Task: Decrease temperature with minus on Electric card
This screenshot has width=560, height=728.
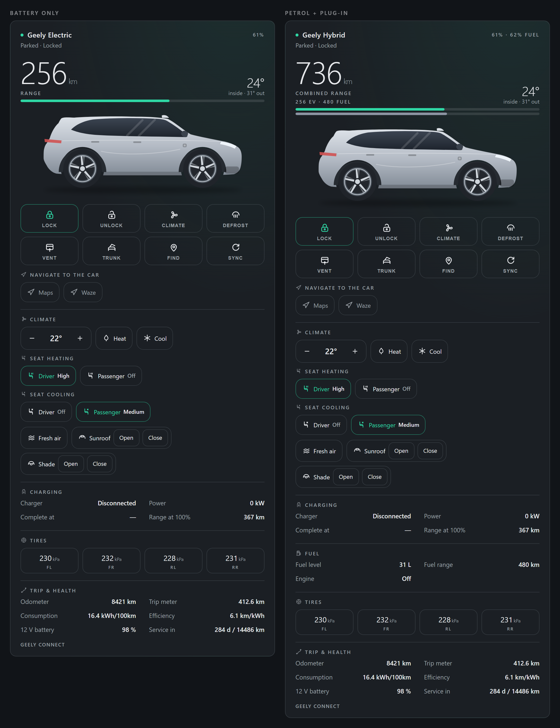Action: pyautogui.click(x=32, y=338)
